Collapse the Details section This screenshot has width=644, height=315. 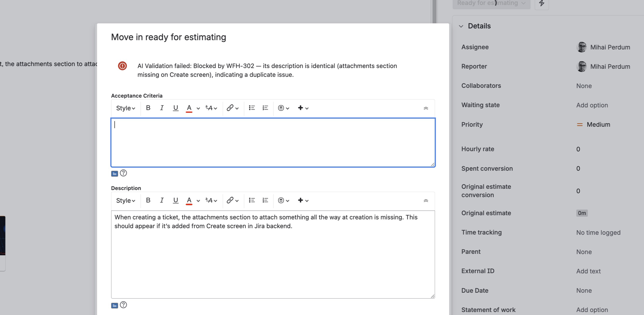coord(461,26)
